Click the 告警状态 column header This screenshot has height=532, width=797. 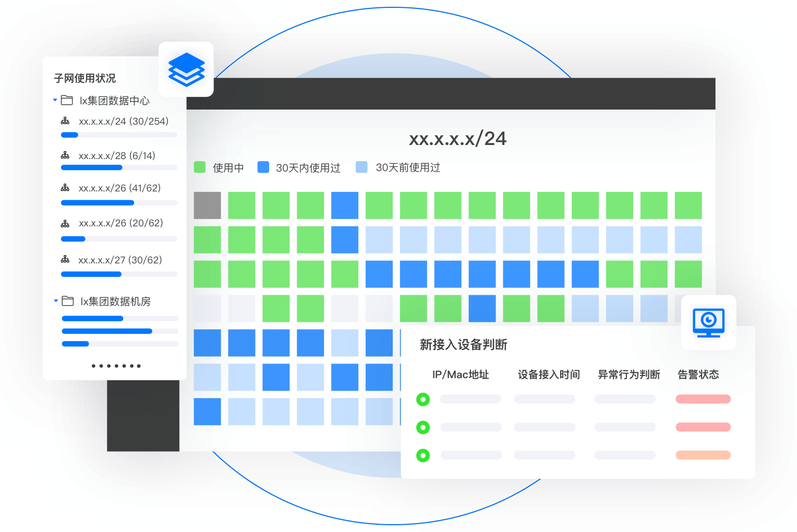(x=698, y=374)
